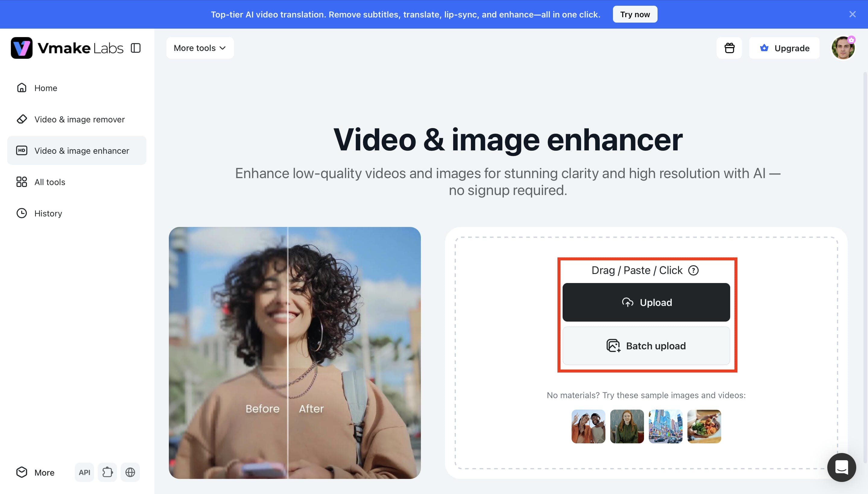Choose the city street sample thumbnail

(x=665, y=426)
